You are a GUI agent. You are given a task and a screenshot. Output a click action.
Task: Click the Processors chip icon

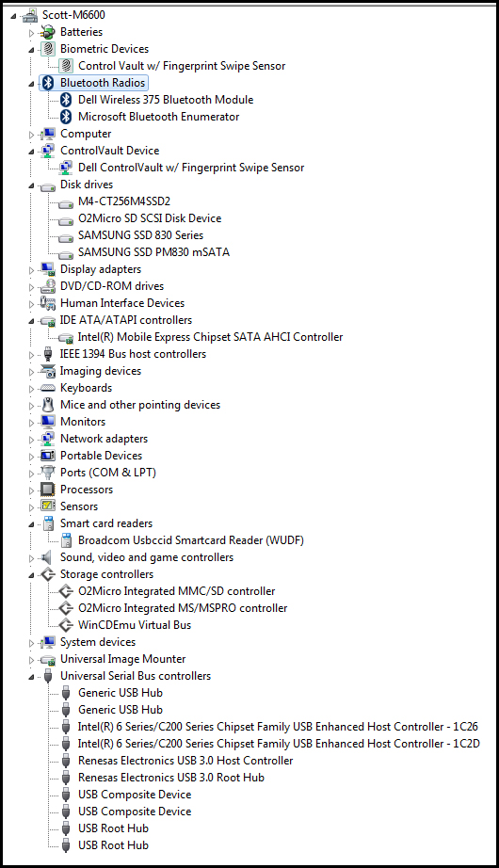click(x=48, y=490)
